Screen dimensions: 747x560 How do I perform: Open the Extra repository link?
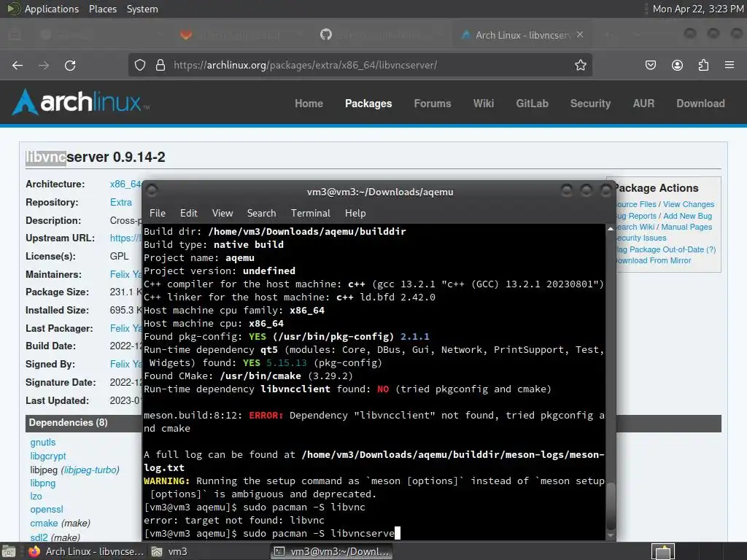(121, 203)
